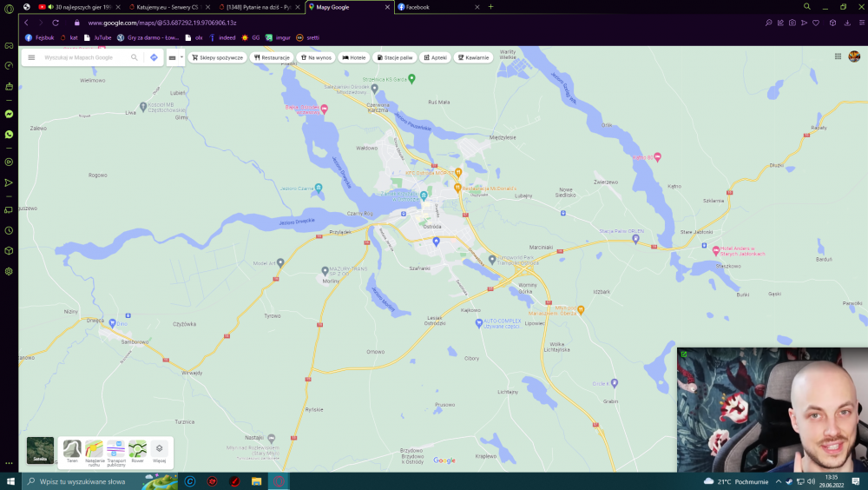Select the Stacje paliw chip
Screen dimensions: 868x490
[x=395, y=57]
